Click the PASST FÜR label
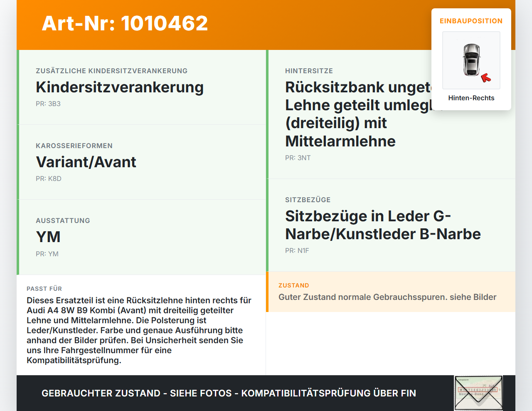Image resolution: width=532 pixels, height=411 pixels. 44,289
